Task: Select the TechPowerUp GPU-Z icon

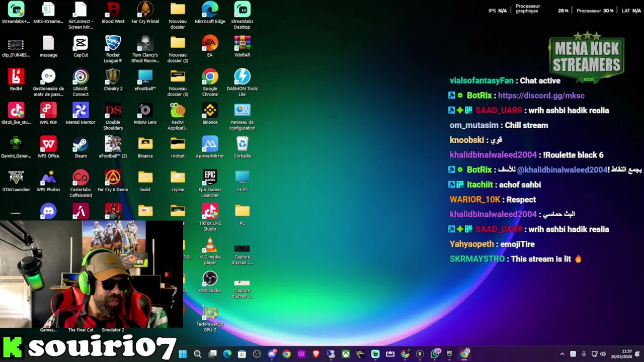Action: [210, 318]
